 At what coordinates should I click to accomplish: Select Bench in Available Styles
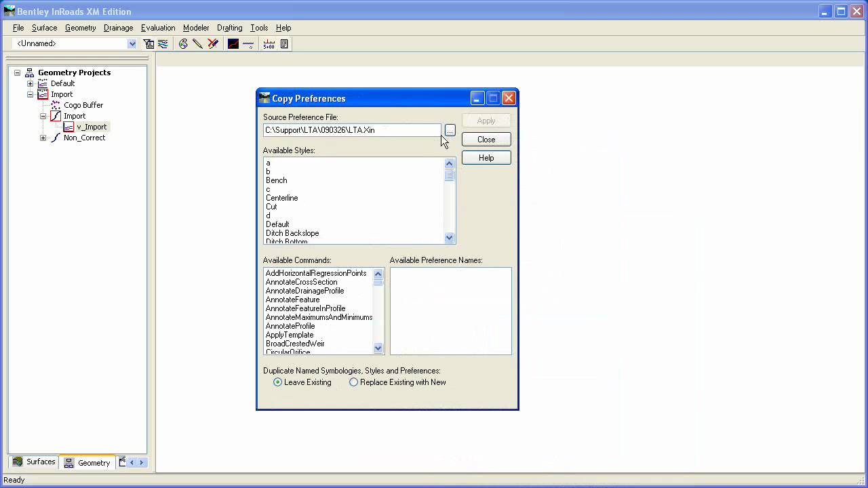pyautogui.click(x=277, y=180)
